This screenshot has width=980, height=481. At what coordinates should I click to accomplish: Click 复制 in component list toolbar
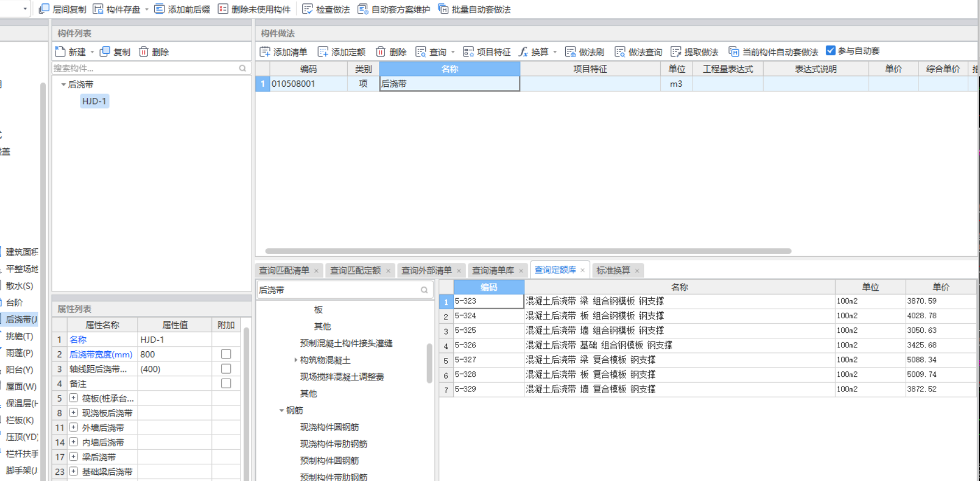115,52
